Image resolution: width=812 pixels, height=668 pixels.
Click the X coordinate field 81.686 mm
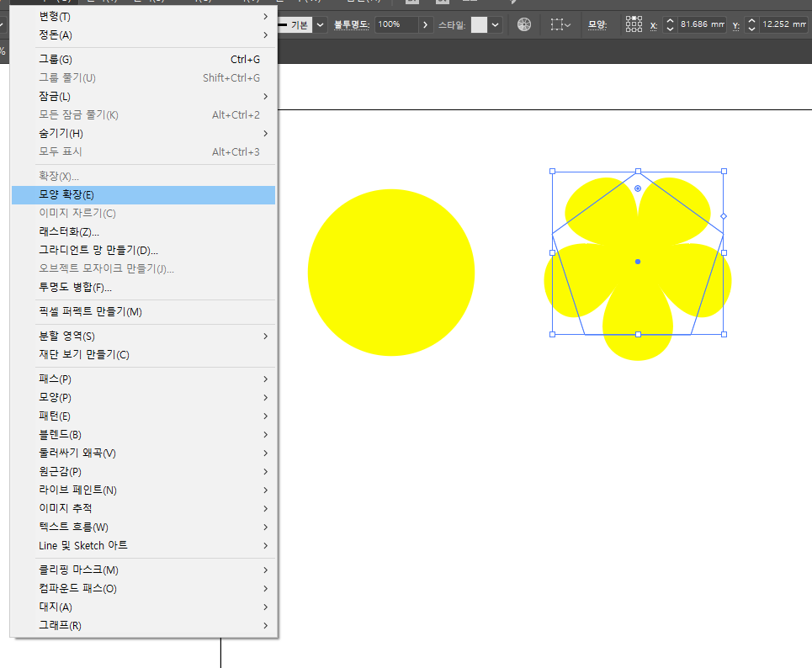click(x=702, y=24)
